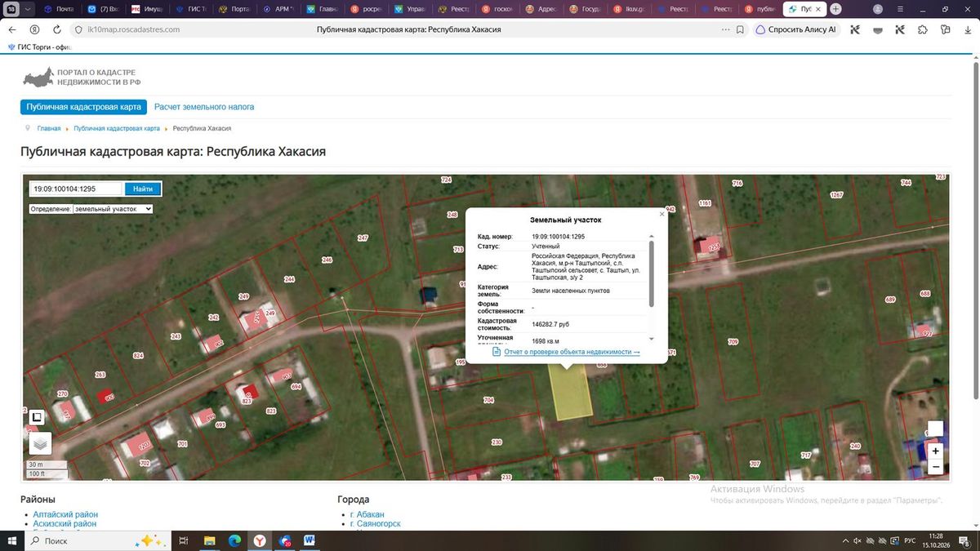Open Task View on the taskbar
The height and width of the screenshot is (551, 980).
click(x=184, y=540)
